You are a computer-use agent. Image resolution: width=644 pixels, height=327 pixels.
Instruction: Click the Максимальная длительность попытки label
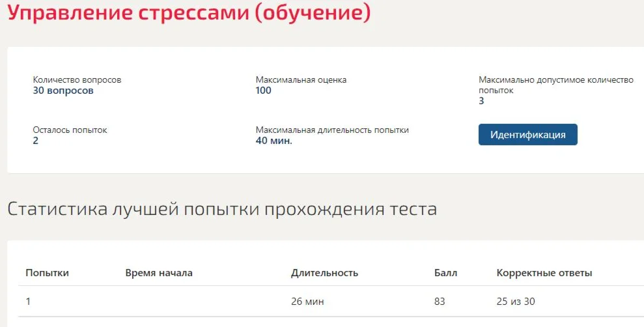(332, 130)
